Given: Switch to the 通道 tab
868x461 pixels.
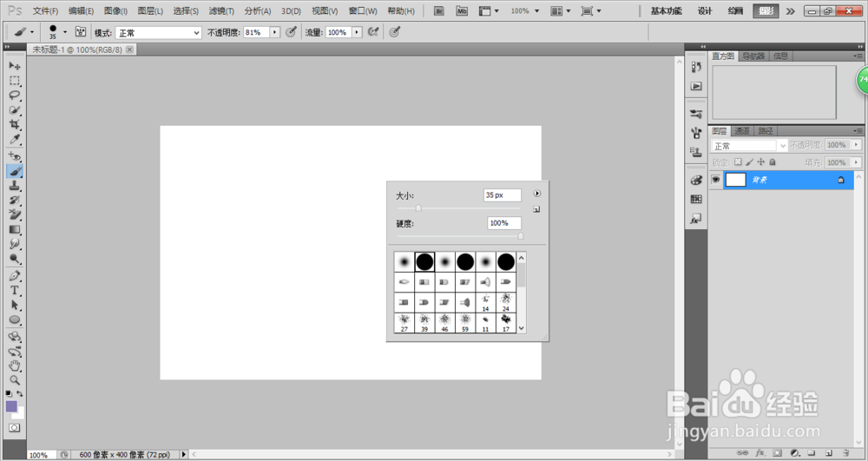Looking at the screenshot, I should coord(742,131).
